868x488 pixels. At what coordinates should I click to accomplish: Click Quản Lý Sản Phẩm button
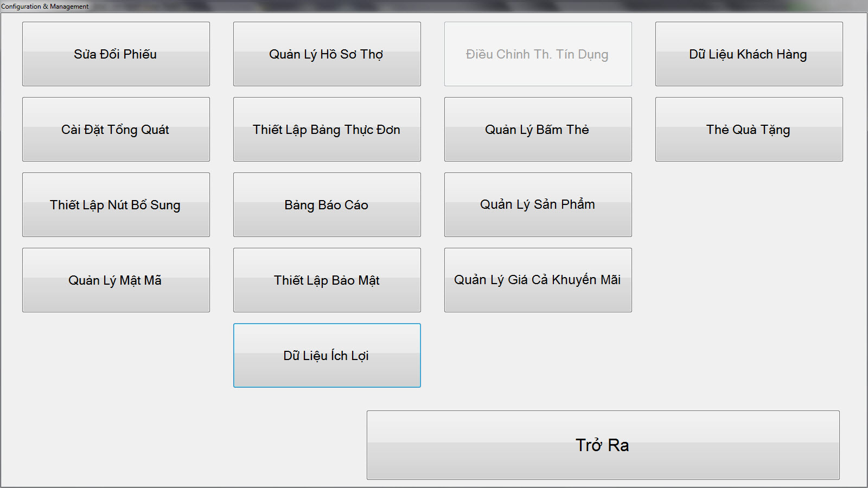[538, 205]
